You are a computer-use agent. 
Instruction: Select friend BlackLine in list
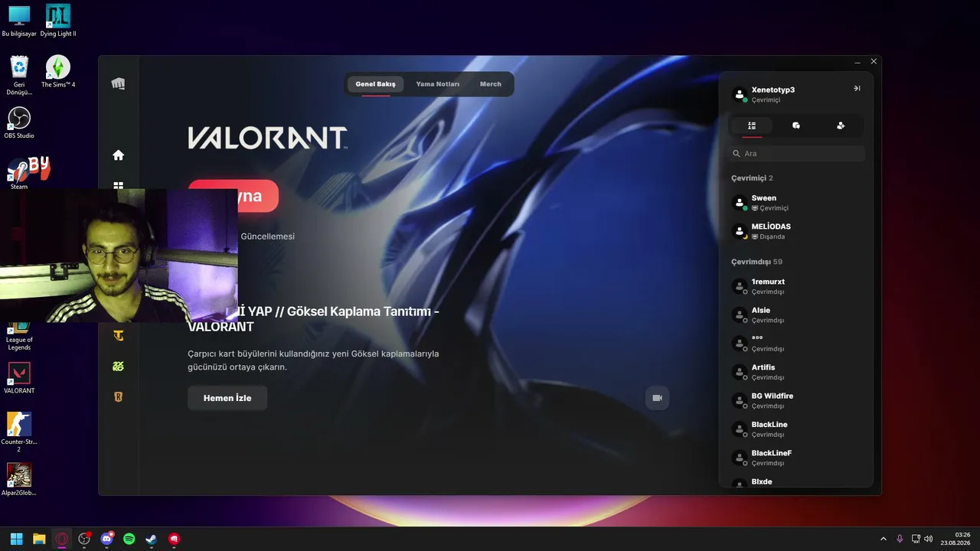(x=796, y=429)
